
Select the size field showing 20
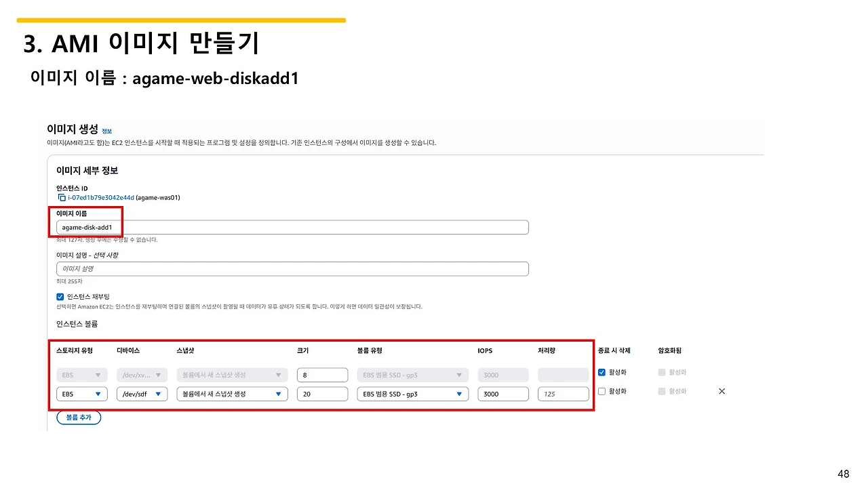point(322,394)
